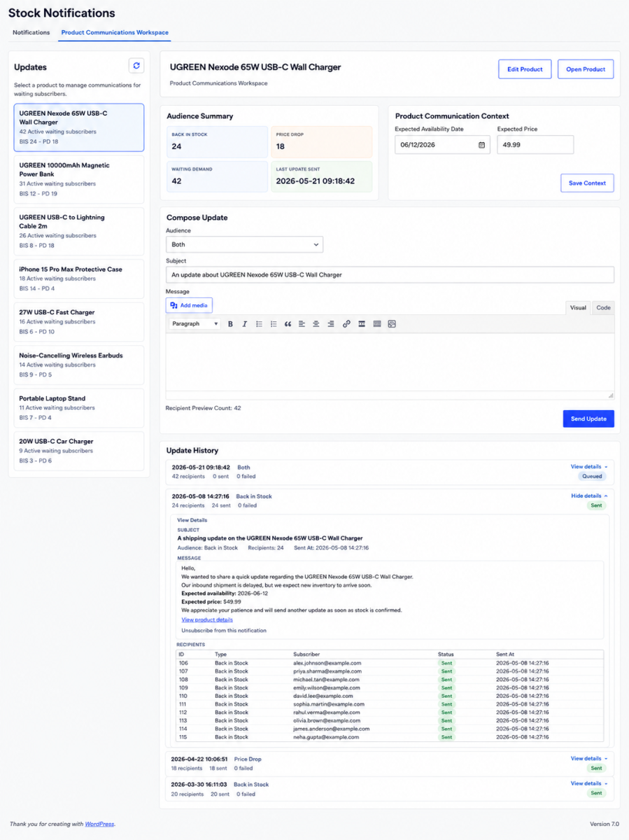Viewport: 629px width, 840px height.
Task: Open the Audience dropdown set to Both
Action: click(x=244, y=244)
